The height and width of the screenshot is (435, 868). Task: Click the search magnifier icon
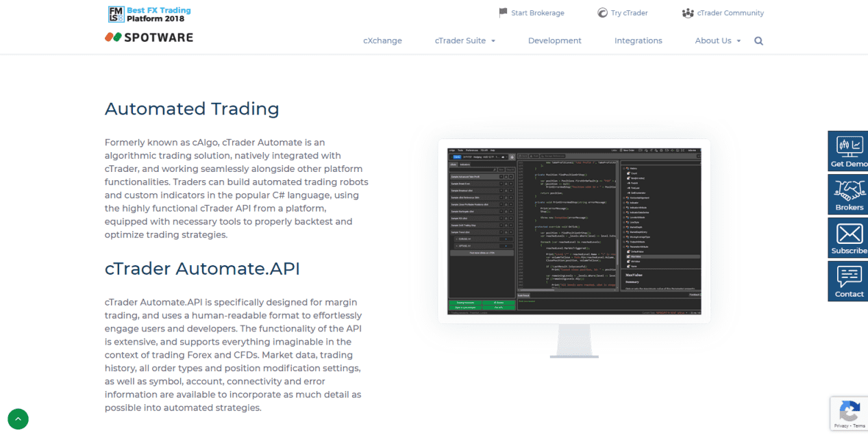[758, 40]
